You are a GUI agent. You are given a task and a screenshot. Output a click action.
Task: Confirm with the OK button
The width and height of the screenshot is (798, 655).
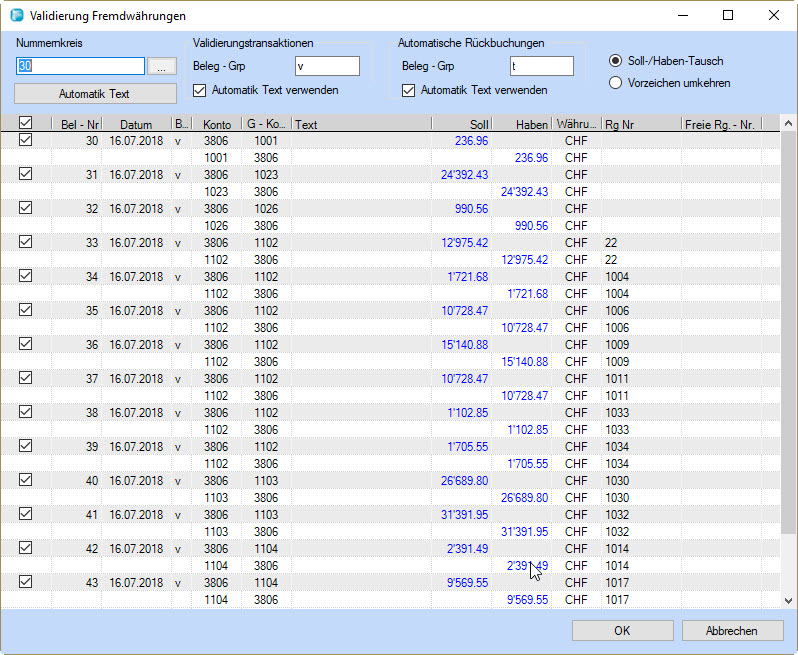click(x=621, y=631)
